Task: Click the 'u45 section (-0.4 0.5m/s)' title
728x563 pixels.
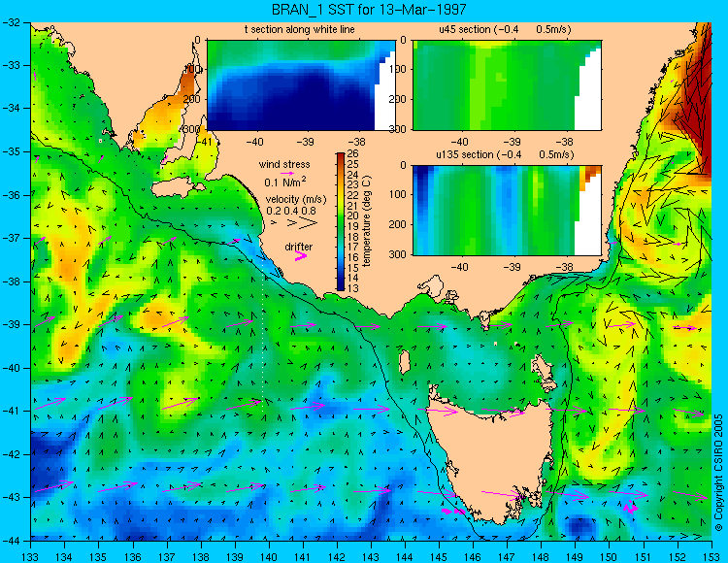Action: tap(505, 29)
